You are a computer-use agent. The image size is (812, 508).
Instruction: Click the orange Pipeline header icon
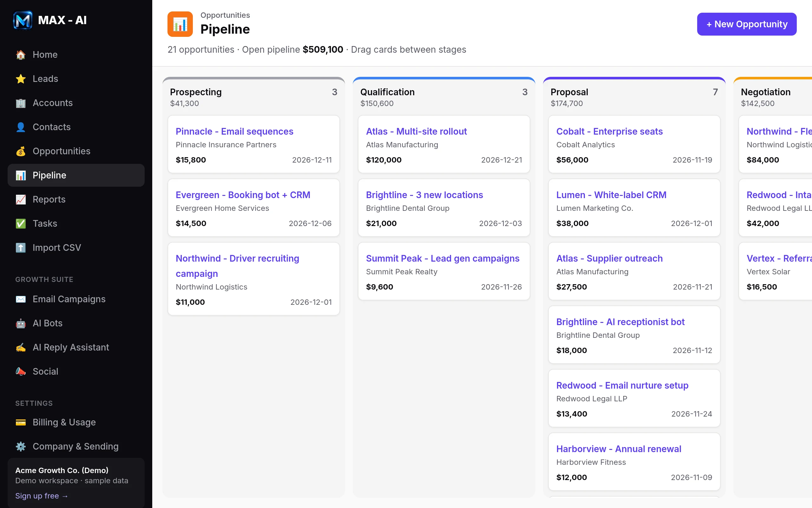[x=180, y=24]
